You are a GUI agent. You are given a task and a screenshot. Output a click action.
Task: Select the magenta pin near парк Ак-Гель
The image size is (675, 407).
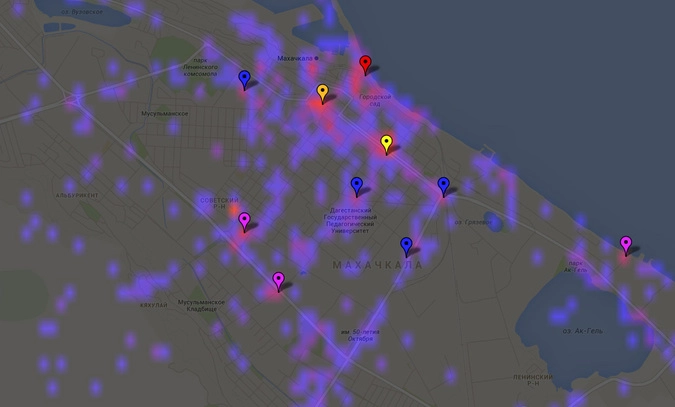coord(626,244)
